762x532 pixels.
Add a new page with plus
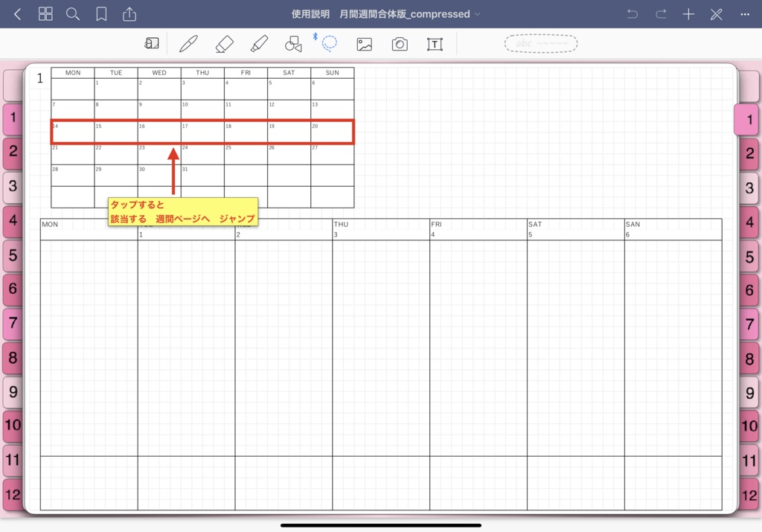(688, 14)
